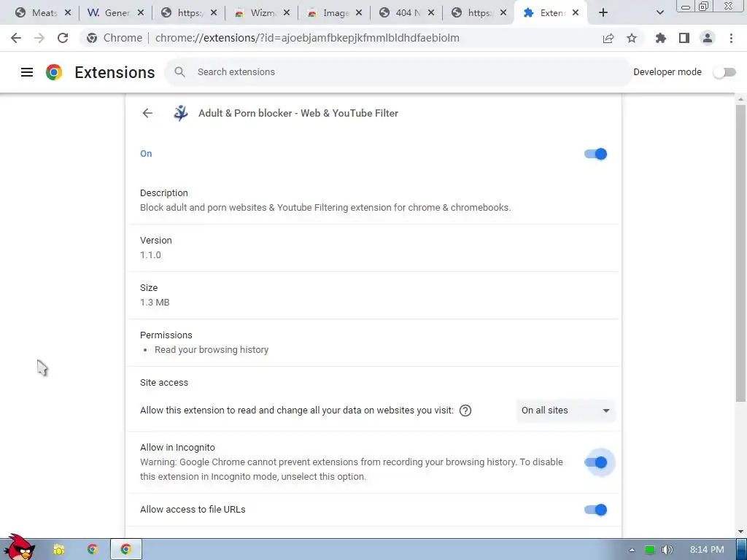Click the share page icon in address bar

coord(608,38)
